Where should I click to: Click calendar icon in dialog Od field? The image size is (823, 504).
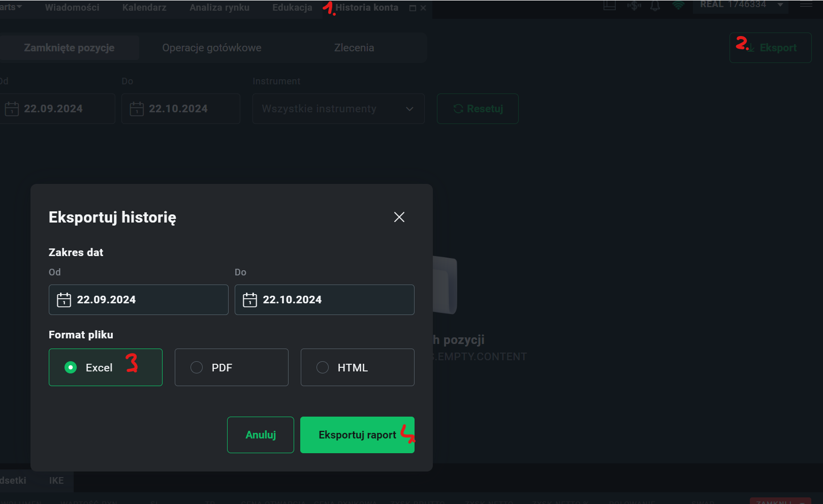64,300
